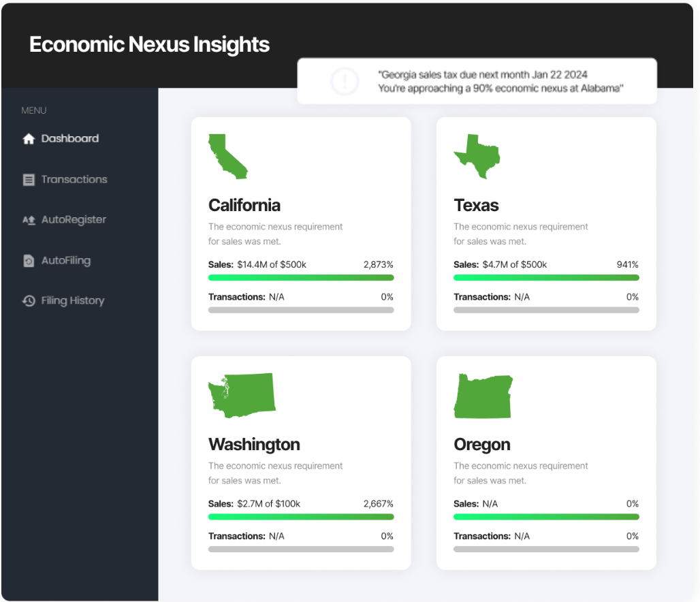The height and width of the screenshot is (602, 700).
Task: Click the California card heading
Action: tap(244, 205)
